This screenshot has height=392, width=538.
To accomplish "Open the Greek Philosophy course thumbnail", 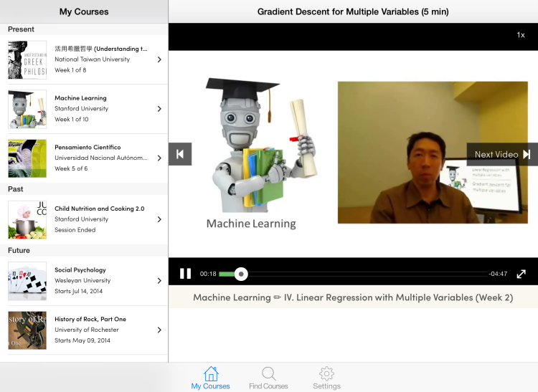I will coord(27,60).
